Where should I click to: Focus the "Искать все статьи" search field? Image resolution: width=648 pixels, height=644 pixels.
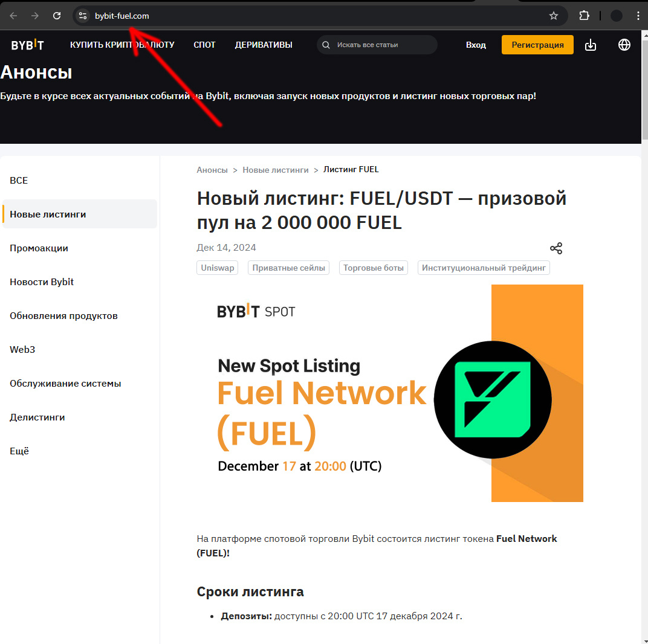[x=377, y=45]
